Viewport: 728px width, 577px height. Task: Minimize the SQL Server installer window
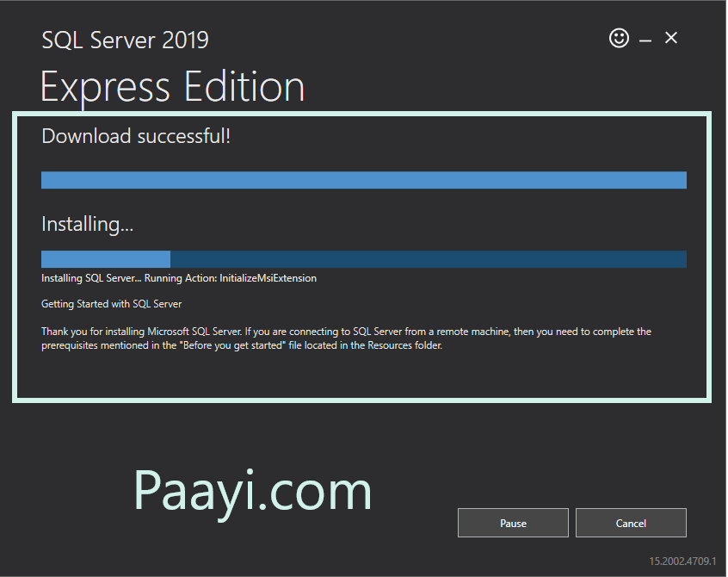[645, 40]
